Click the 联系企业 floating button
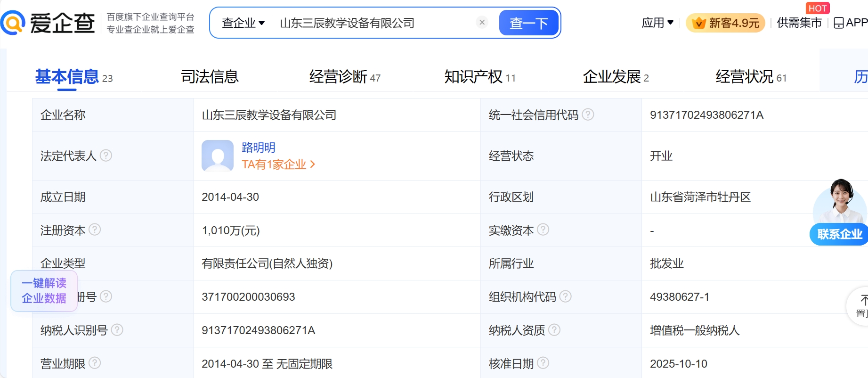Screen dimensions: 868x378 [x=839, y=234]
